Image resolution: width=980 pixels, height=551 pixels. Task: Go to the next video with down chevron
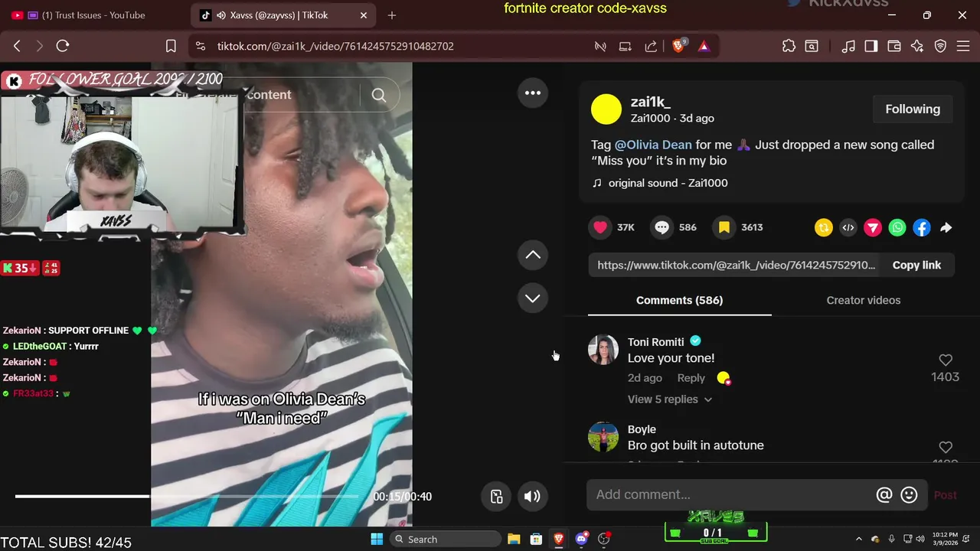[533, 298]
